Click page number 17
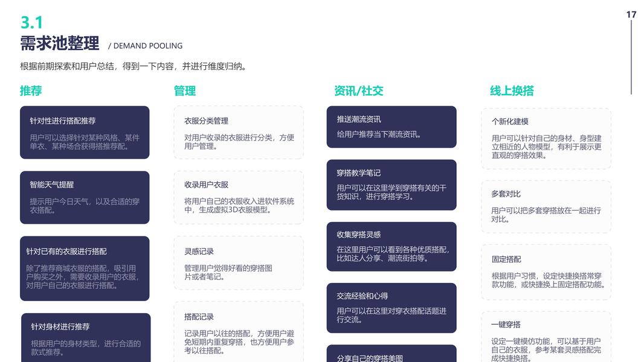The image size is (644, 362). click(631, 14)
